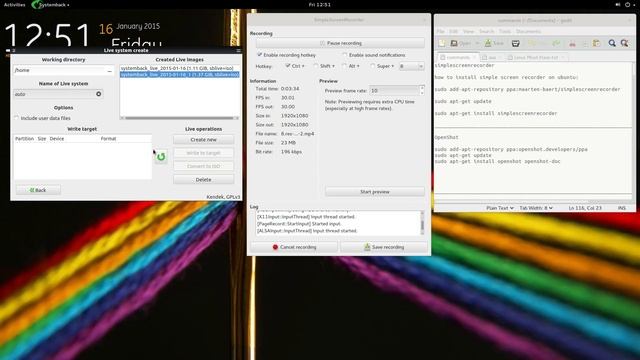Open the Tab Width dropdown in gedit
The image size is (640, 360).
(536, 208)
